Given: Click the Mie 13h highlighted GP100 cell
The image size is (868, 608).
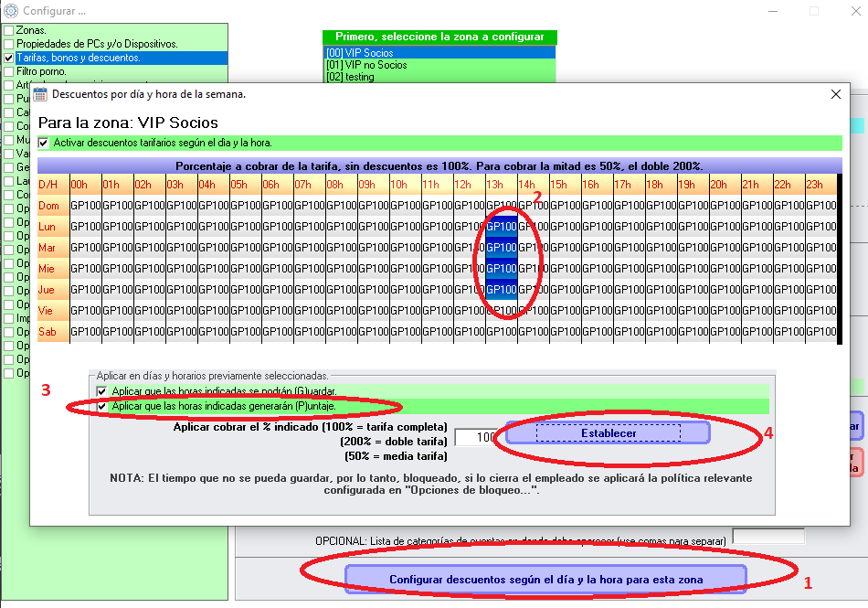Looking at the screenshot, I should pos(502,269).
